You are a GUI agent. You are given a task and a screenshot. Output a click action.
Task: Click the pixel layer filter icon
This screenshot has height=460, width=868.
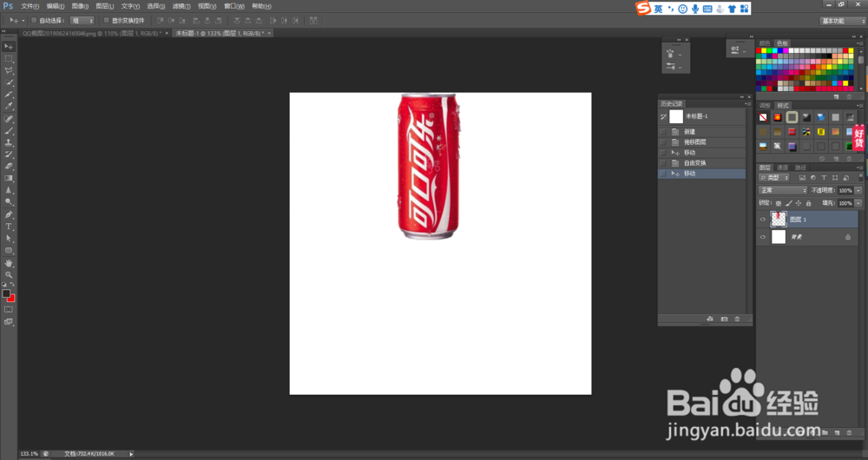[x=802, y=178]
